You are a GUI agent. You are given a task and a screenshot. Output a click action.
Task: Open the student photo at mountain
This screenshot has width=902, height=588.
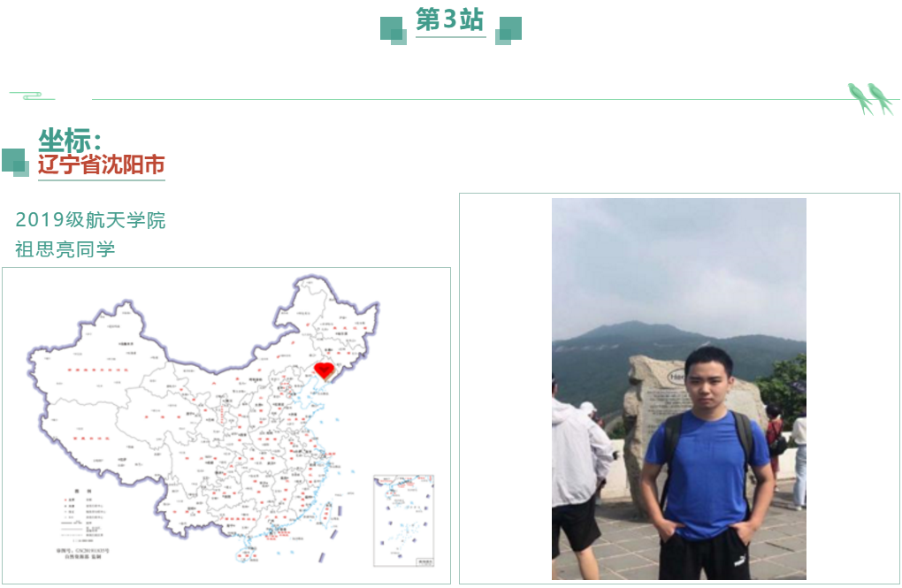[679, 389]
